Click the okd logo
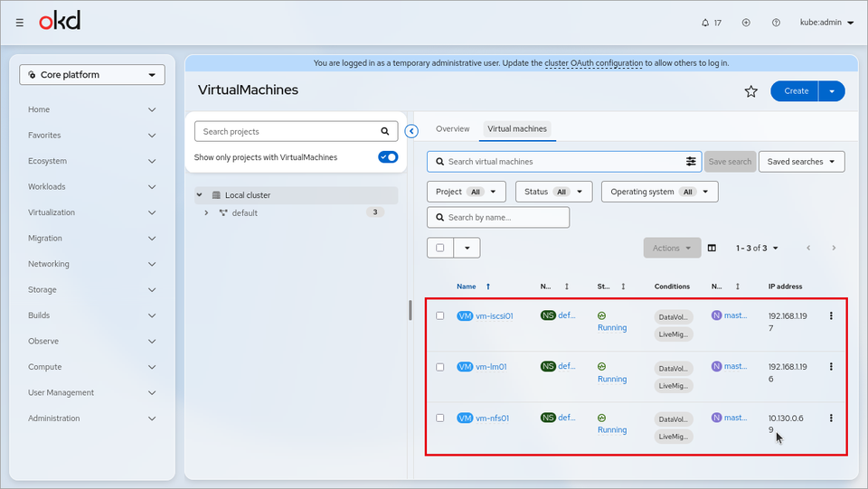 (60, 21)
